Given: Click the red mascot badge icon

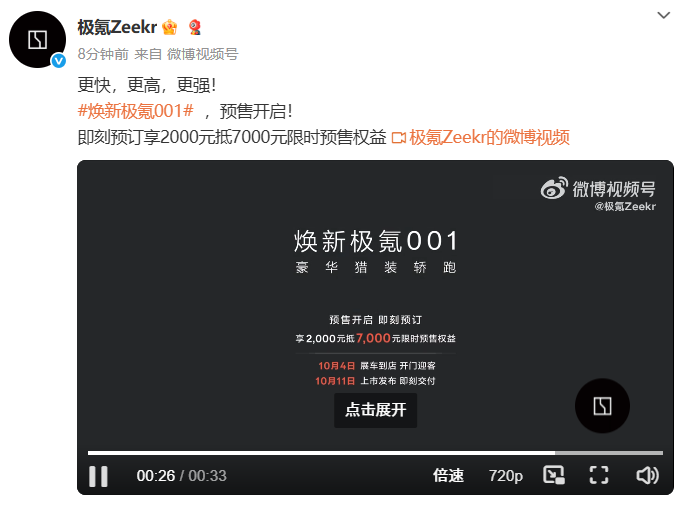Looking at the screenshot, I should tap(195, 27).
